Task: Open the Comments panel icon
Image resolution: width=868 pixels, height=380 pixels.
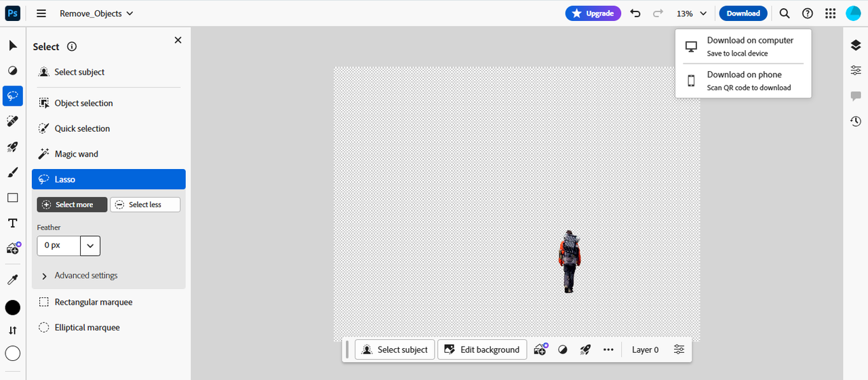Action: click(x=856, y=96)
